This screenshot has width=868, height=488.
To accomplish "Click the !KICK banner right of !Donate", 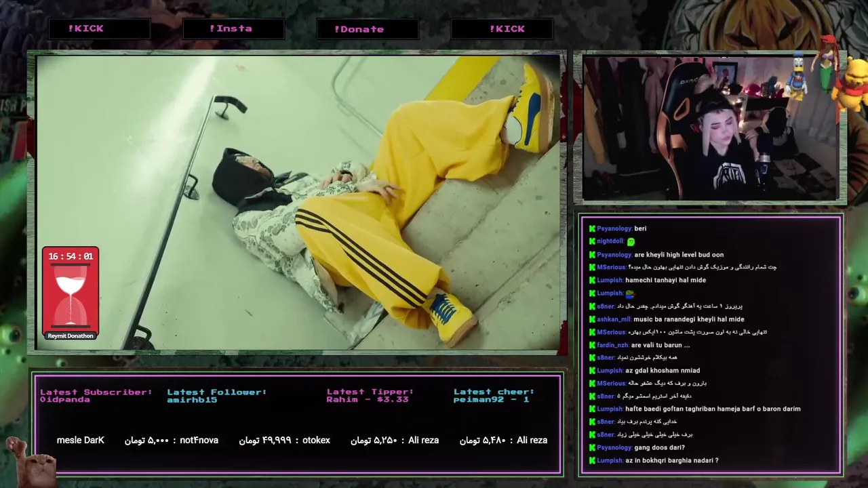I will [501, 29].
